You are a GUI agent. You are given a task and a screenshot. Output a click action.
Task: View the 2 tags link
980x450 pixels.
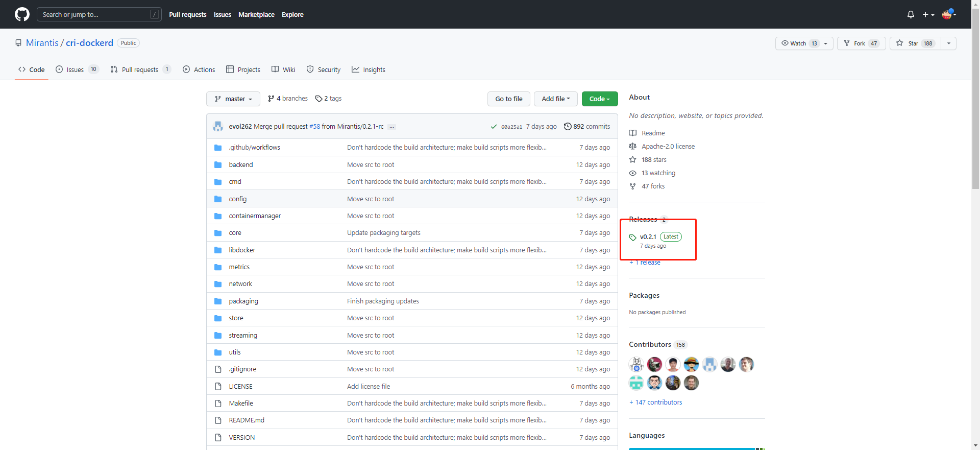pos(329,99)
